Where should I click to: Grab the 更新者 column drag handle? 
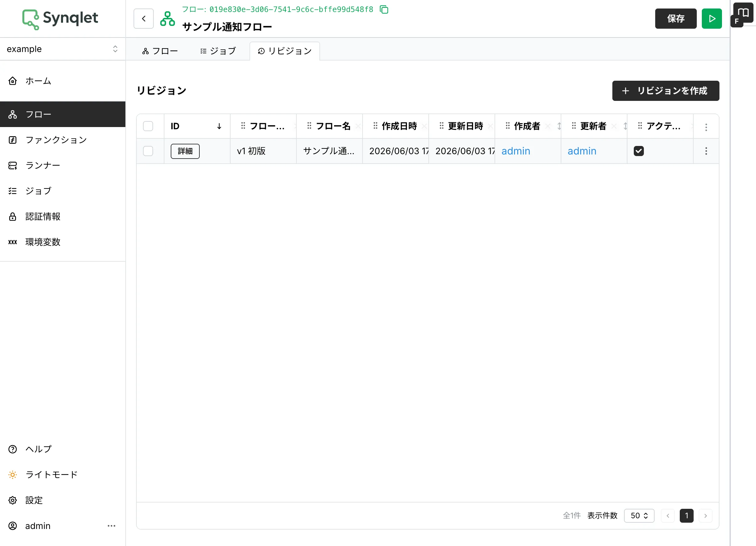(574, 126)
